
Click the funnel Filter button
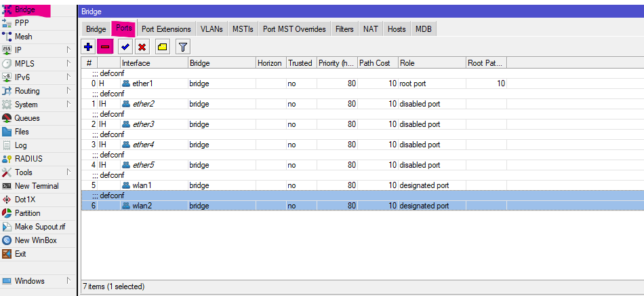[x=183, y=47]
